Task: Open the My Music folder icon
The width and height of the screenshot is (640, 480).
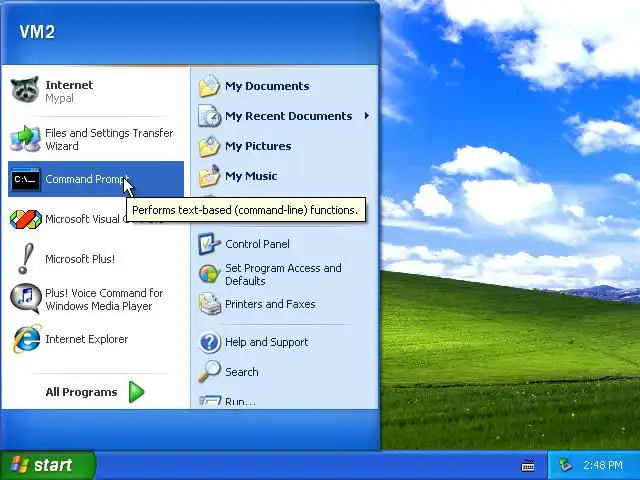Action: 209,176
